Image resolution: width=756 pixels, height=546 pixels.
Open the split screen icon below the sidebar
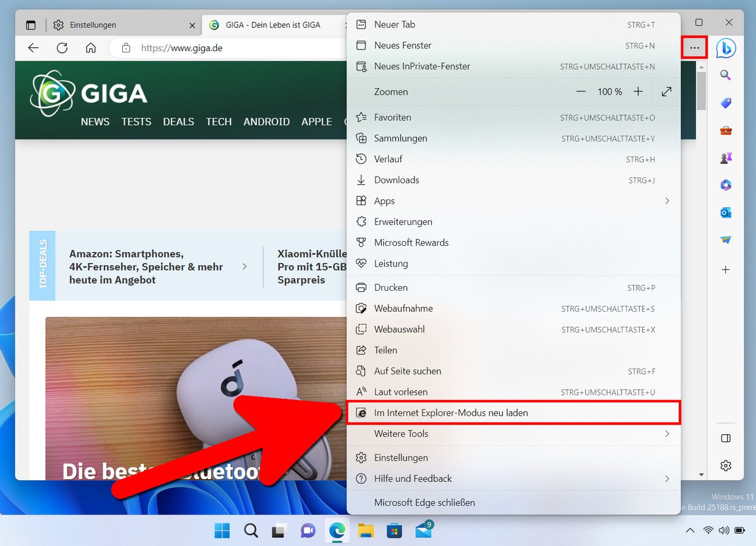pos(725,438)
